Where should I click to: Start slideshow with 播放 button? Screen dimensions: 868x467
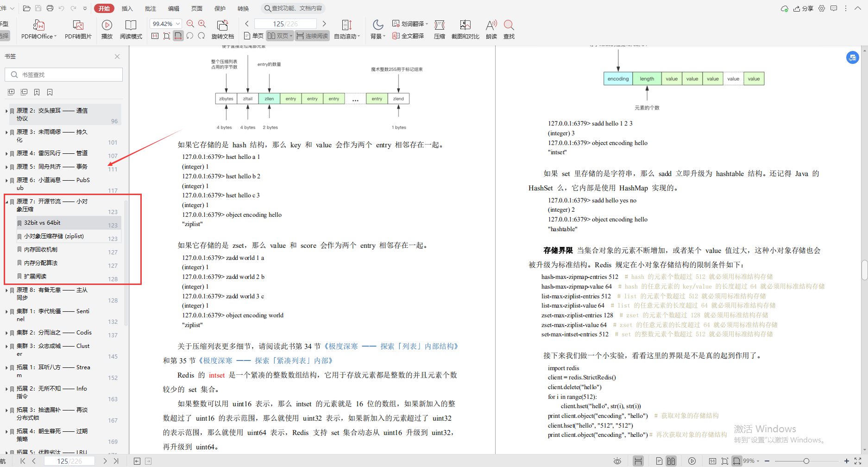(107, 29)
